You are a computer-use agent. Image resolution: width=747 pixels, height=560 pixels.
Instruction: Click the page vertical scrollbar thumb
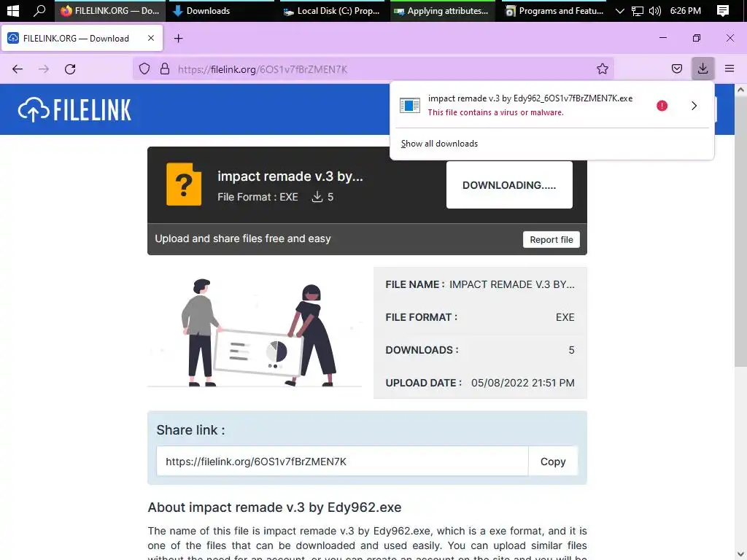click(740, 233)
